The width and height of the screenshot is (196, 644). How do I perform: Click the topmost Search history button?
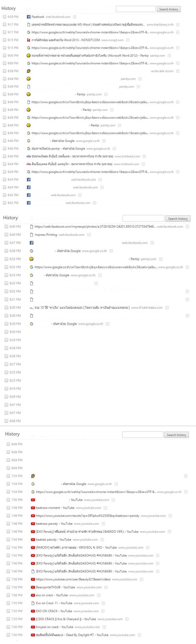[169, 9]
